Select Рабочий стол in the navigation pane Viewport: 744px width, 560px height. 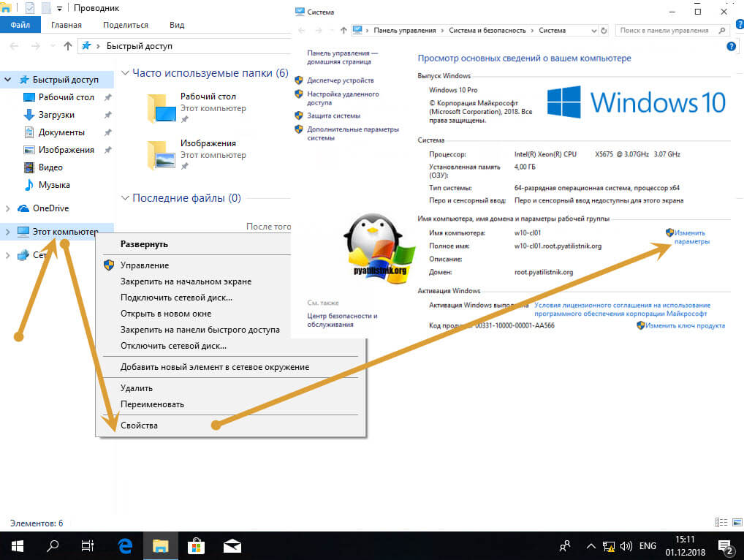[x=67, y=97]
